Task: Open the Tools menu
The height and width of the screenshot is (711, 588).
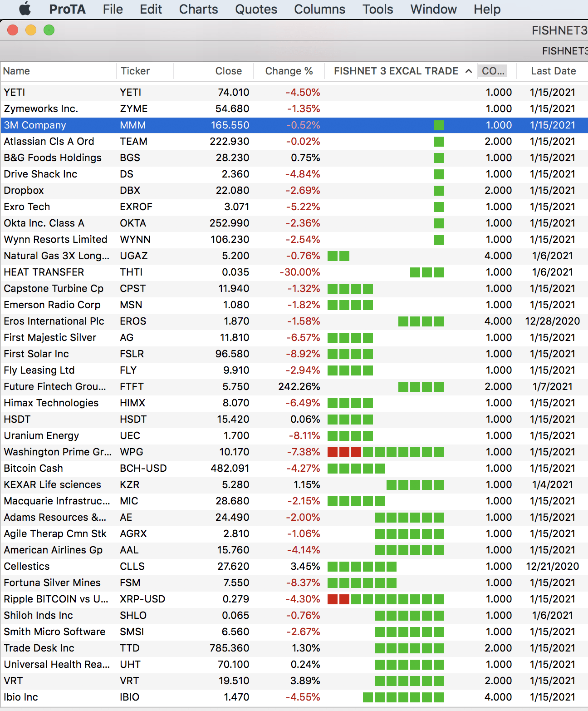Action: click(x=377, y=9)
